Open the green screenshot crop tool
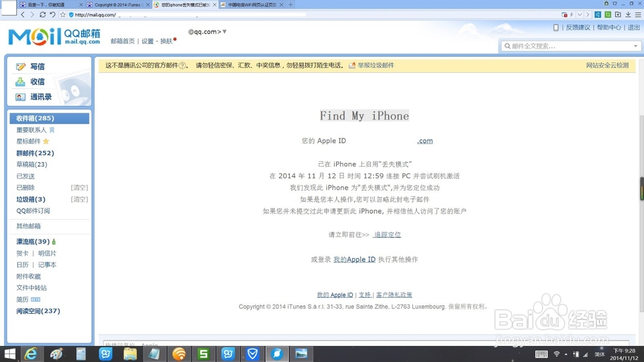644x362 pixels. [x=608, y=14]
